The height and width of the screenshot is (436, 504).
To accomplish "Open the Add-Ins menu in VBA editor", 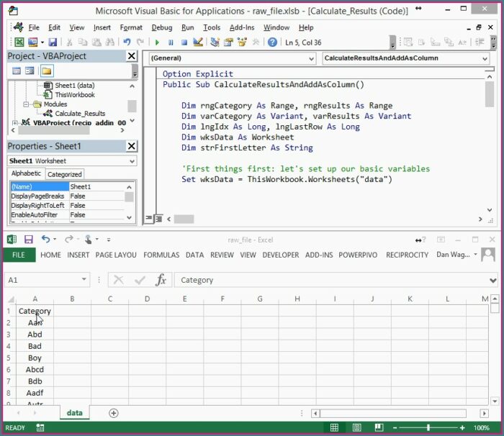I will 242,27.
